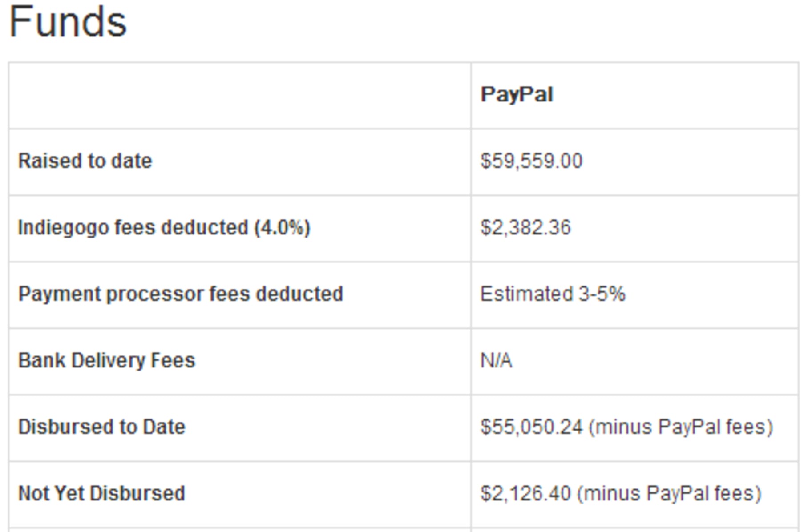
Task: Select the $2,126.40 not disbursed amount
Action: [525, 493]
